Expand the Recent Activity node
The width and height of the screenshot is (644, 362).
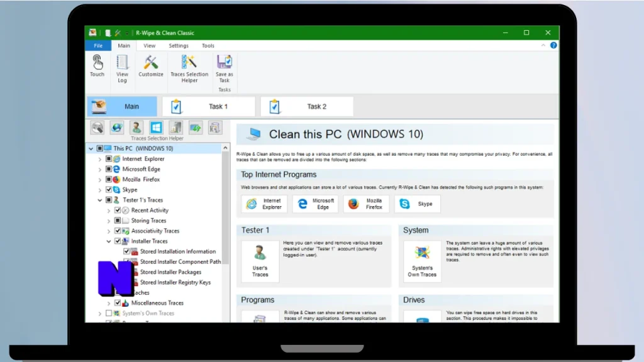coord(109,211)
